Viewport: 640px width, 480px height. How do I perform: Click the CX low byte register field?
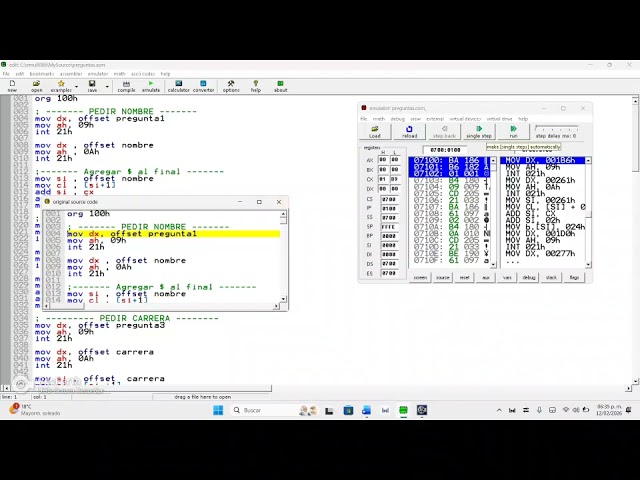pyautogui.click(x=394, y=179)
